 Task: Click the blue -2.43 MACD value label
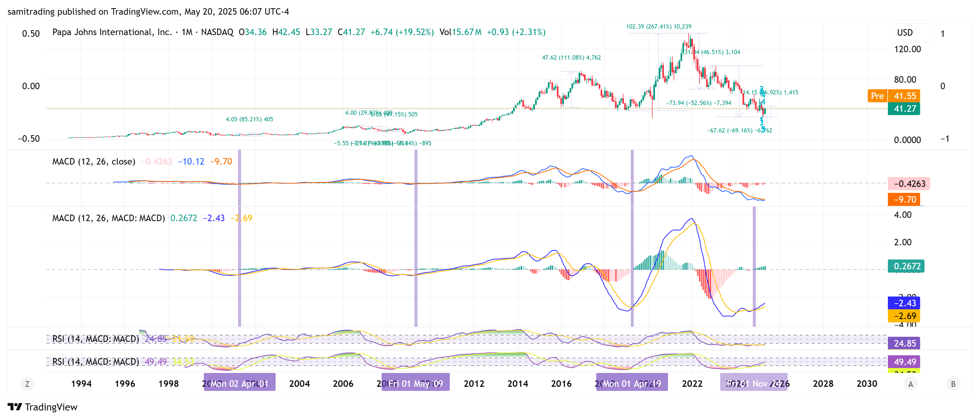904,303
